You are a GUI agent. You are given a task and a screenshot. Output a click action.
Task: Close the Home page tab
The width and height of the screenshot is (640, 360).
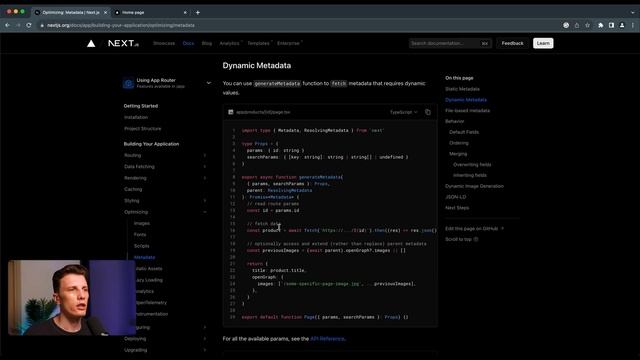(185, 13)
